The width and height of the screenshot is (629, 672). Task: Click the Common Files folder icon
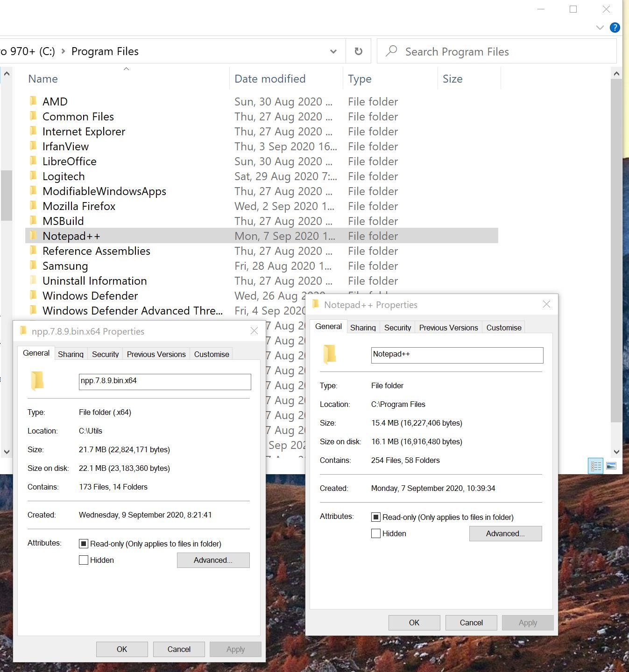[x=33, y=116]
